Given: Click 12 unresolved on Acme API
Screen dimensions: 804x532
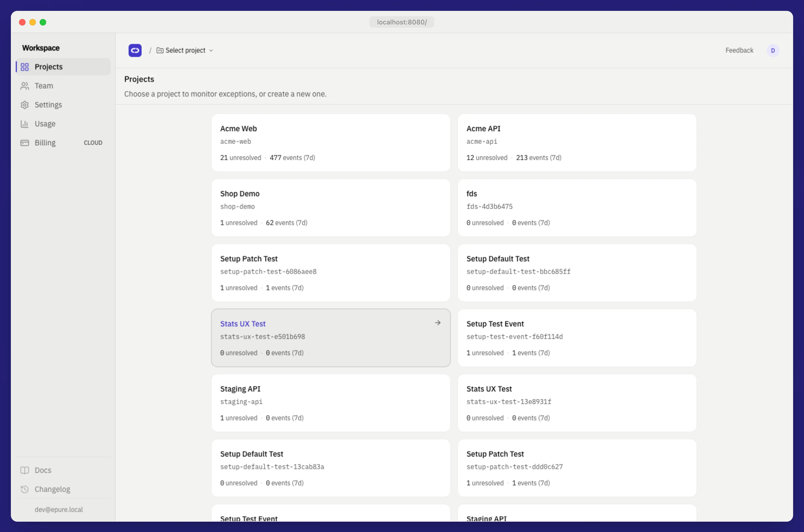Looking at the screenshot, I should [487, 158].
